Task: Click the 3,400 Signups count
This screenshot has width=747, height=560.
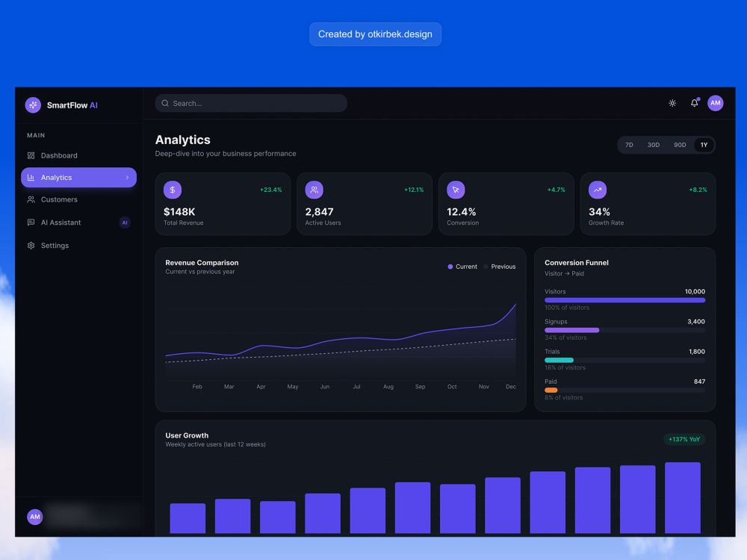Action: 696,322
